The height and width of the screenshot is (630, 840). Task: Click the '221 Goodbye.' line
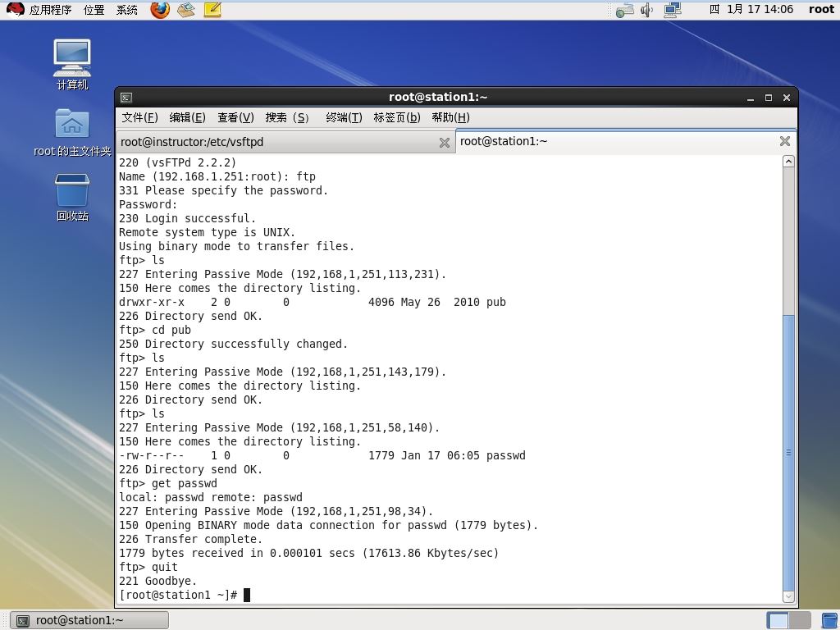point(158,581)
